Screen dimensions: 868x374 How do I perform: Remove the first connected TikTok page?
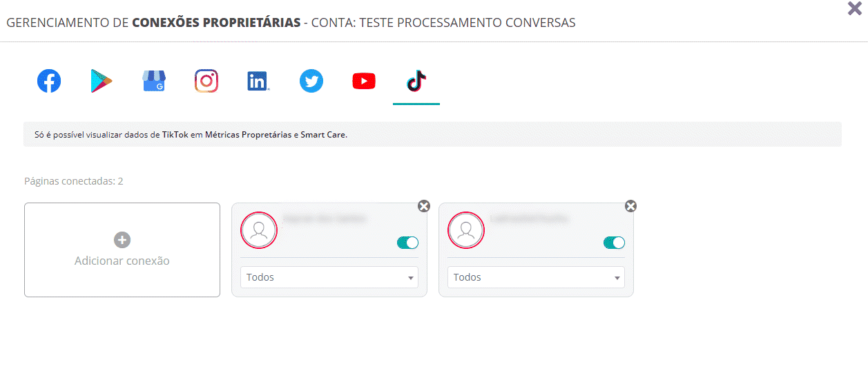point(424,206)
